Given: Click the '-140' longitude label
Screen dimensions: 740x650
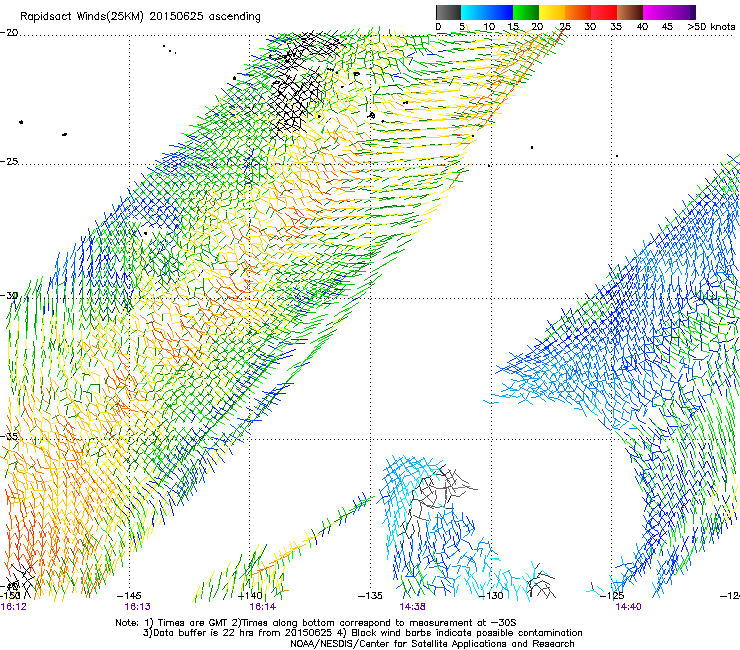Looking at the screenshot, I should (250, 596).
